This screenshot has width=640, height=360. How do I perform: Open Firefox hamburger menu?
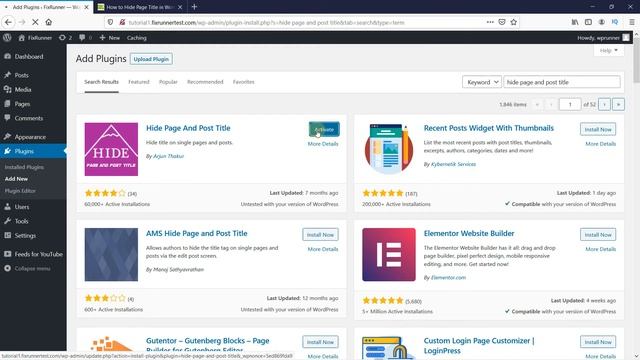631,22
